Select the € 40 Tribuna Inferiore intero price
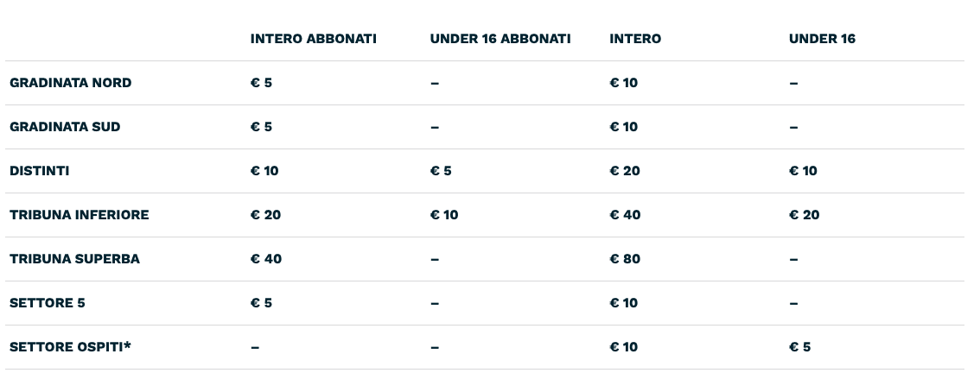The height and width of the screenshot is (373, 980). (625, 215)
